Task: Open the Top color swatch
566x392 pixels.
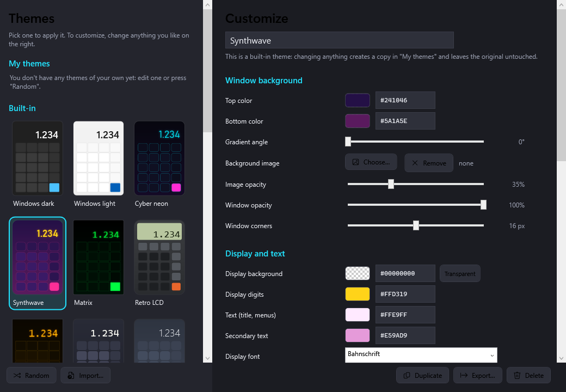Action: pos(358,100)
